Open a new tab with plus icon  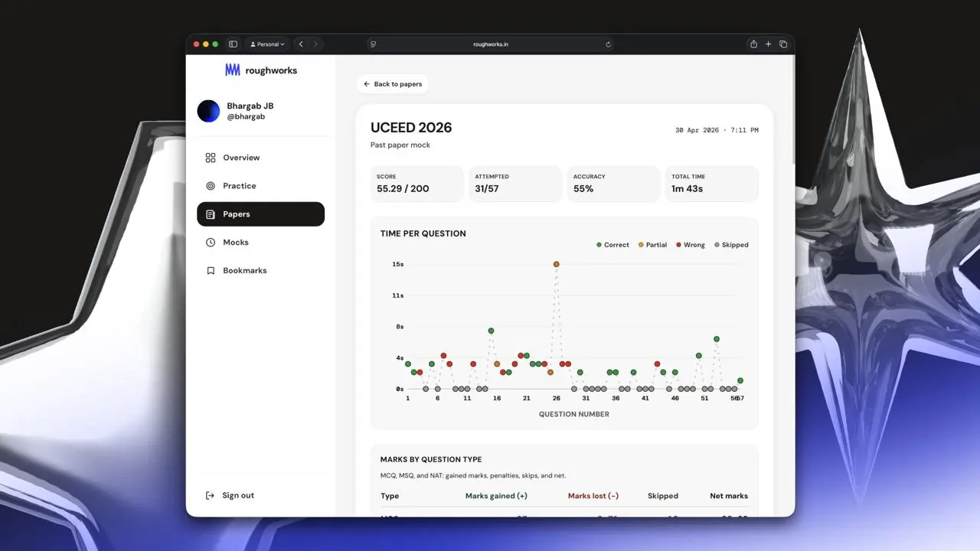[x=769, y=44]
